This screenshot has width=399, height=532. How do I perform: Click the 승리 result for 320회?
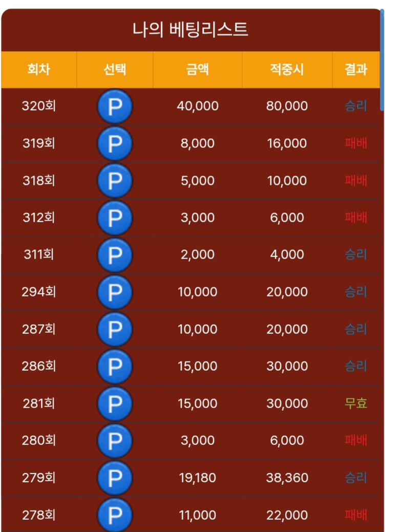356,106
